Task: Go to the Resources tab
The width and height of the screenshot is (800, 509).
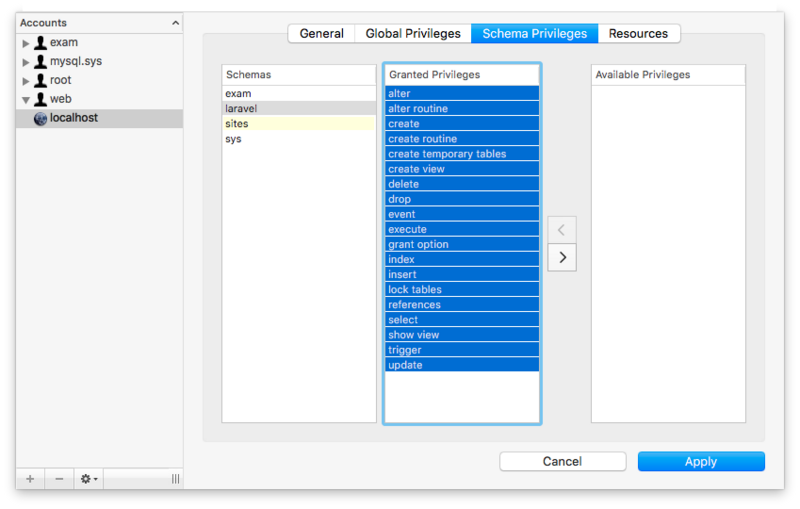Action: [638, 34]
